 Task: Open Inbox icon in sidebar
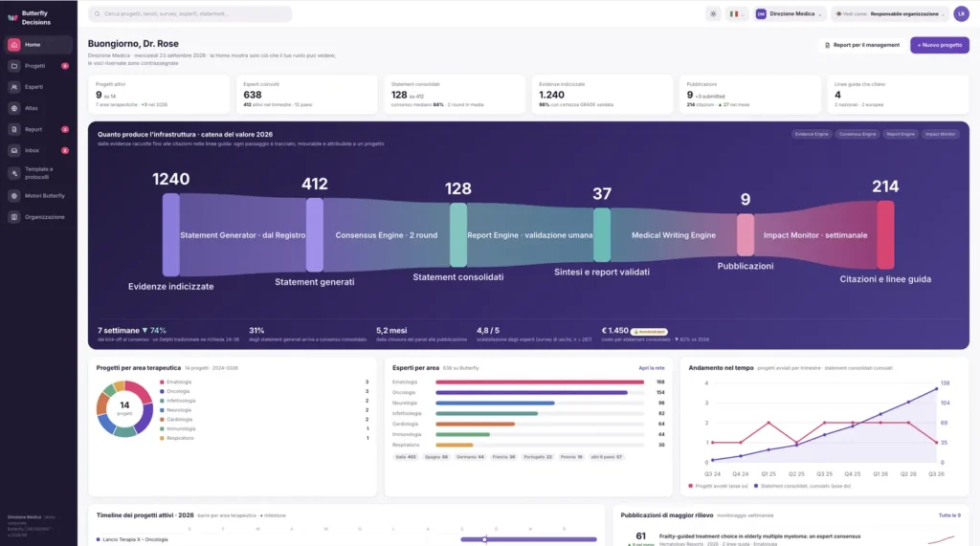click(13, 150)
